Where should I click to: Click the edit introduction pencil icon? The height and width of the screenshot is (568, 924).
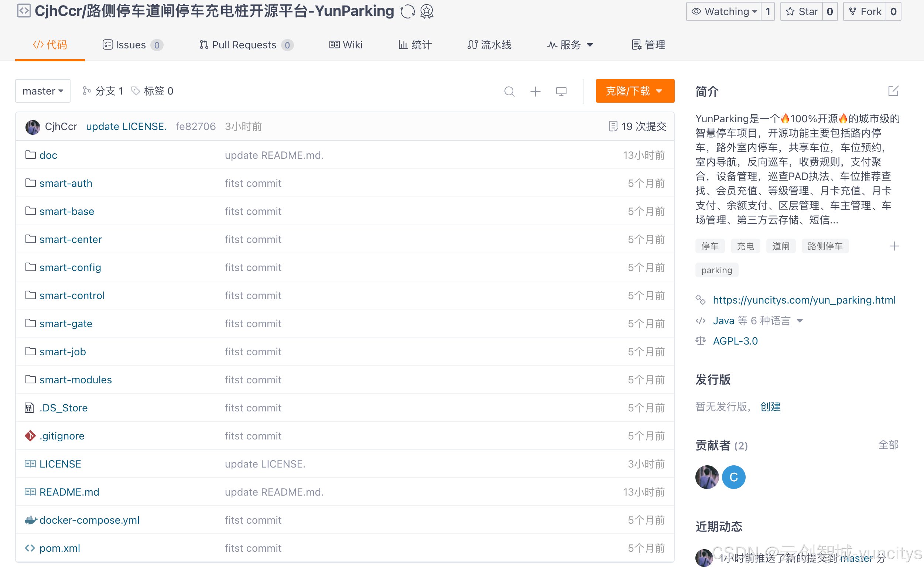click(893, 91)
